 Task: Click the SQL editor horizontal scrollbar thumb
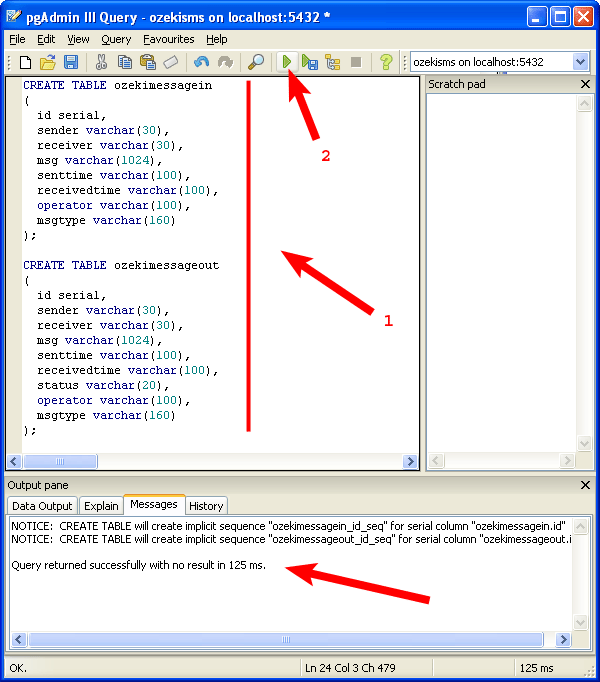(x=60, y=461)
